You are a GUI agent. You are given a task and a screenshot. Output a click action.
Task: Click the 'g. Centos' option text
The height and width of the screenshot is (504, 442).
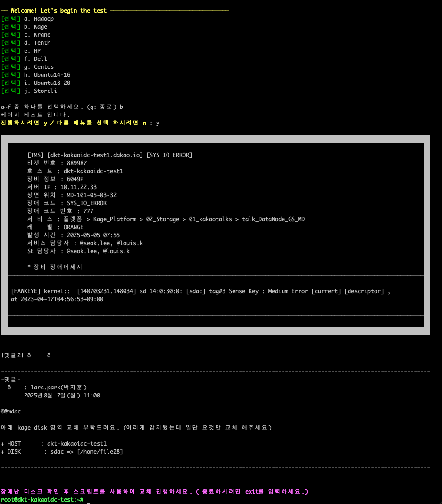[x=39, y=67]
